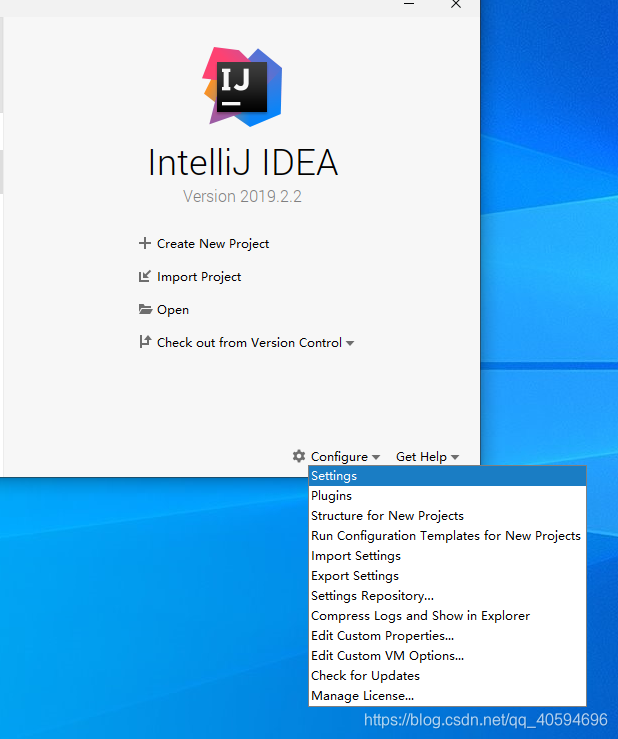Image resolution: width=618 pixels, height=739 pixels.
Task: Click the IntelliJ IDEA logo
Action: point(243,87)
